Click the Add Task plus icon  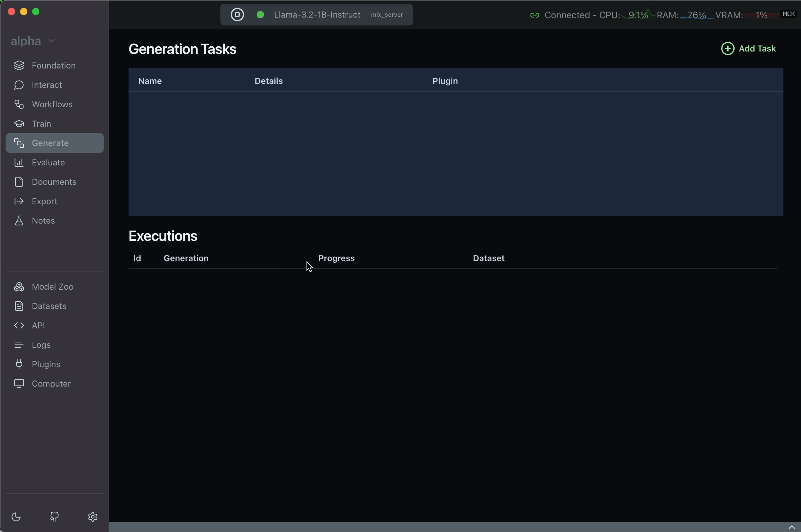(727, 48)
